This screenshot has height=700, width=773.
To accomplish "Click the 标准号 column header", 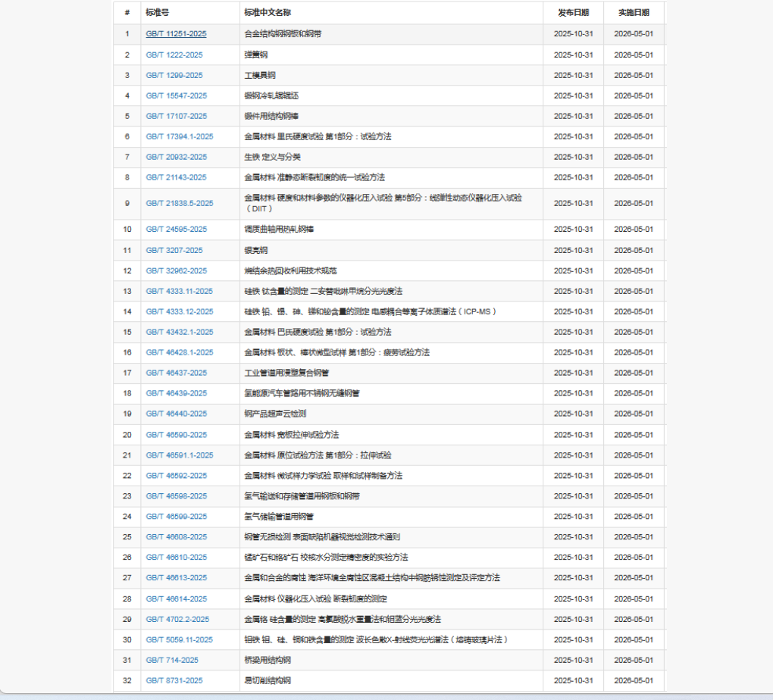I will [x=158, y=13].
